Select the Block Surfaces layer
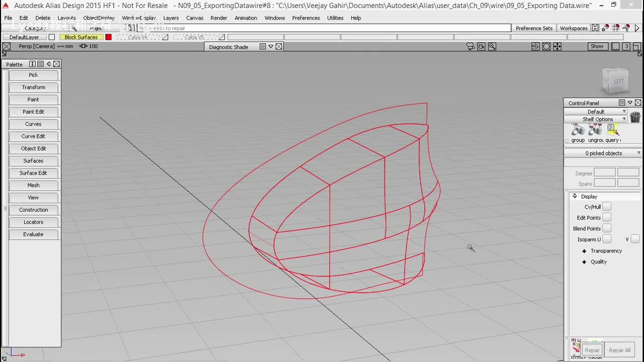 [x=81, y=37]
